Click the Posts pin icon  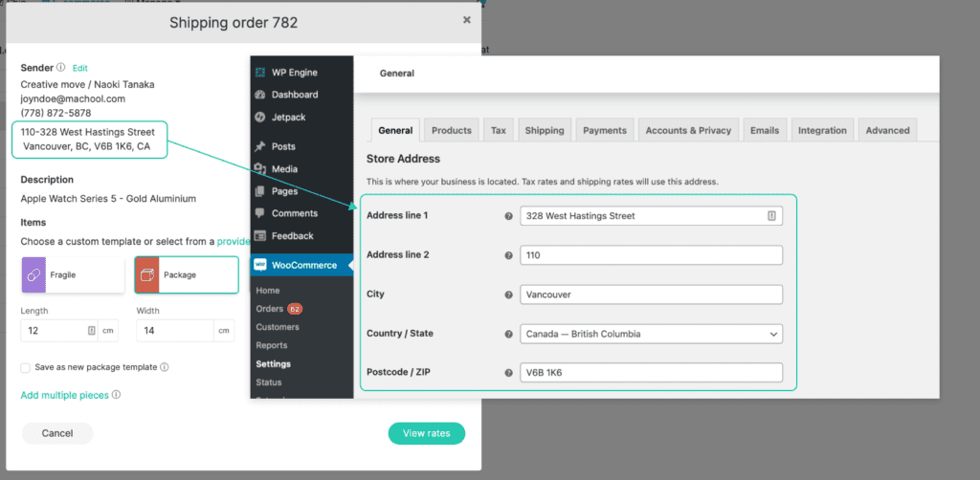(260, 146)
